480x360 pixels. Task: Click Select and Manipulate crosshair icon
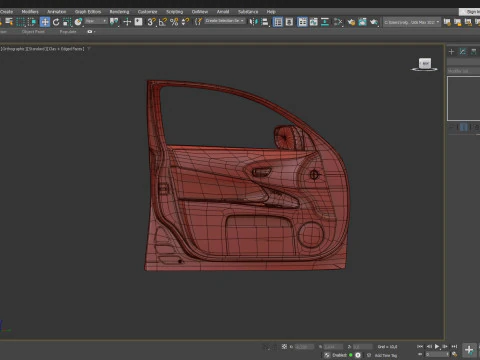[x=127, y=22]
